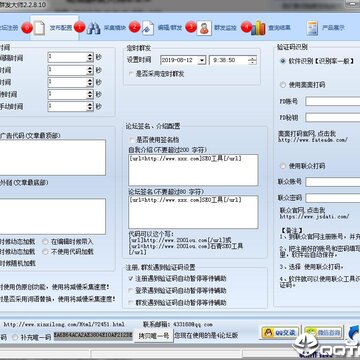Click the 9:38:50 time field
Image resolution: width=360 pixels, height=360 pixels.
click(x=229, y=60)
